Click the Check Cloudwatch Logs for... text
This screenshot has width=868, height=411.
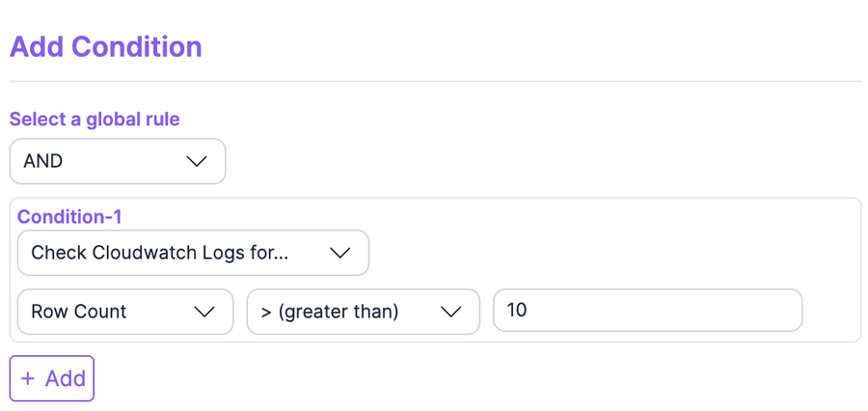point(160,253)
